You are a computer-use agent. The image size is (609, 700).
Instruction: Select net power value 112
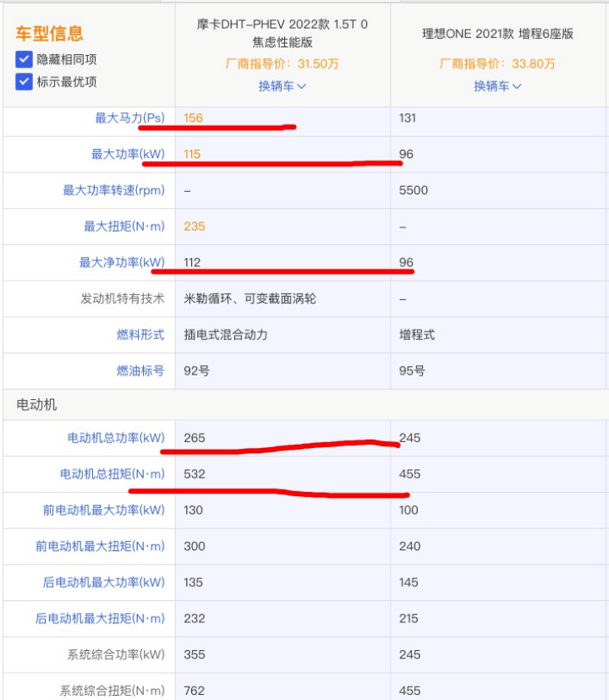click(x=192, y=262)
